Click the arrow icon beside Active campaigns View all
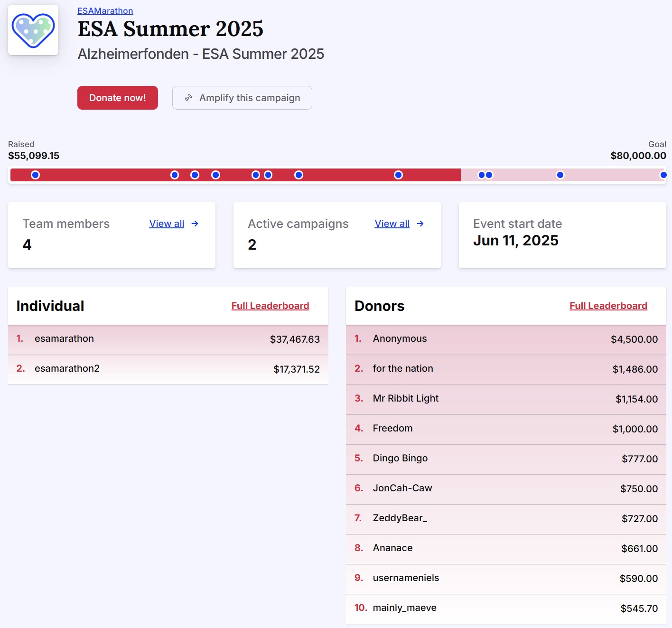Screen dimensions: 672x628 420,224
